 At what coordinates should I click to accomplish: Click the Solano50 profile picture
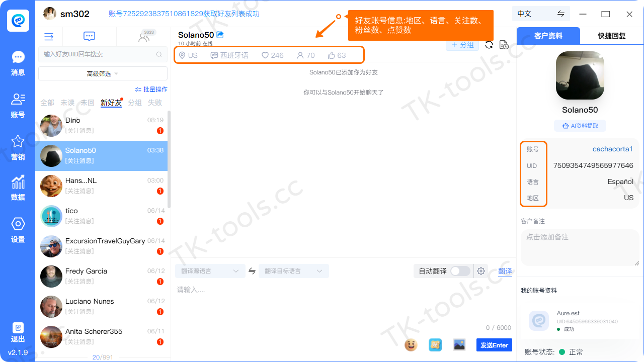(580, 75)
